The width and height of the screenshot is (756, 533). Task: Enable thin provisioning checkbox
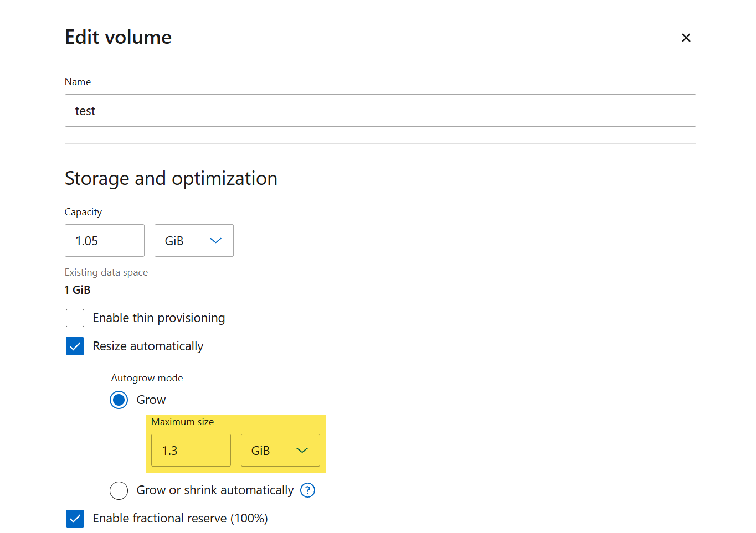pos(75,318)
